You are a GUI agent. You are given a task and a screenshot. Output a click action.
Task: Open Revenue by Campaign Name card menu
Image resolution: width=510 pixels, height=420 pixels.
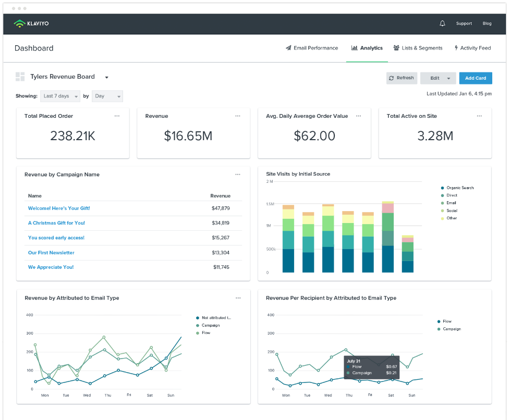click(238, 175)
